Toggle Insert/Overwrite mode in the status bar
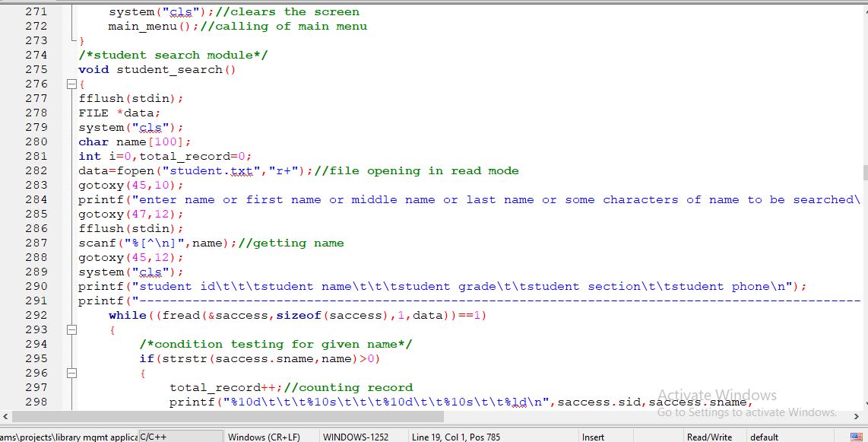Screen dimensions: 868x442 pos(593,437)
